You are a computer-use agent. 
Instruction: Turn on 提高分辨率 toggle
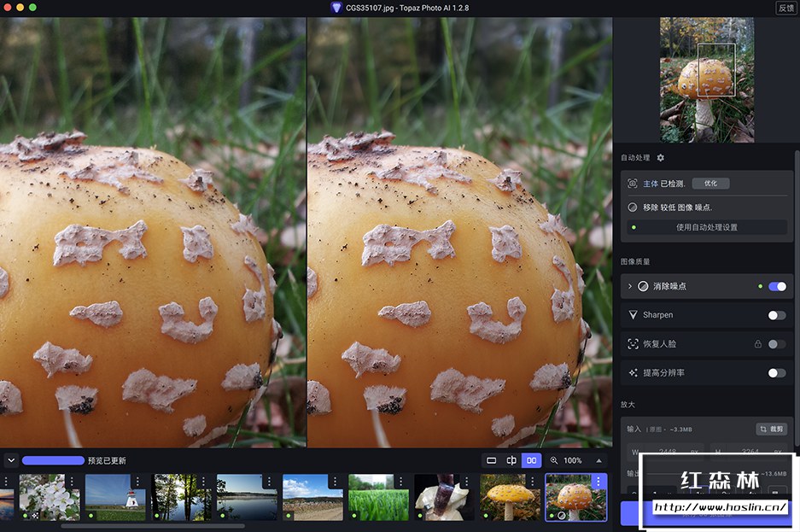(x=776, y=373)
